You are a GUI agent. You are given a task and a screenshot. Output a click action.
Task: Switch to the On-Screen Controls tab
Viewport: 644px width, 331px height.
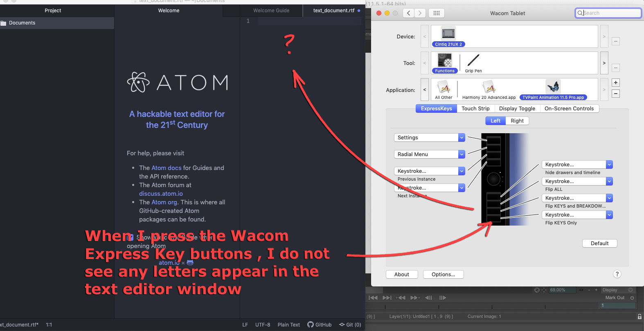pyautogui.click(x=569, y=108)
